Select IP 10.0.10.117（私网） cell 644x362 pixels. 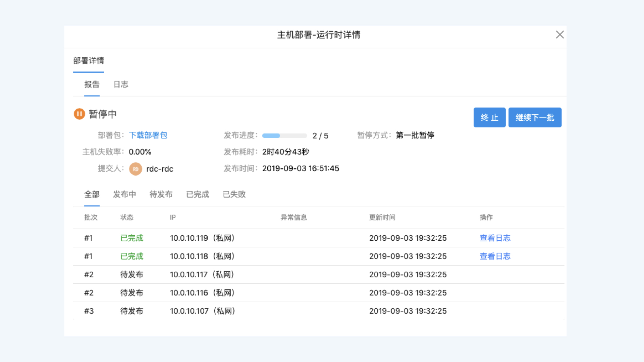[203, 275]
